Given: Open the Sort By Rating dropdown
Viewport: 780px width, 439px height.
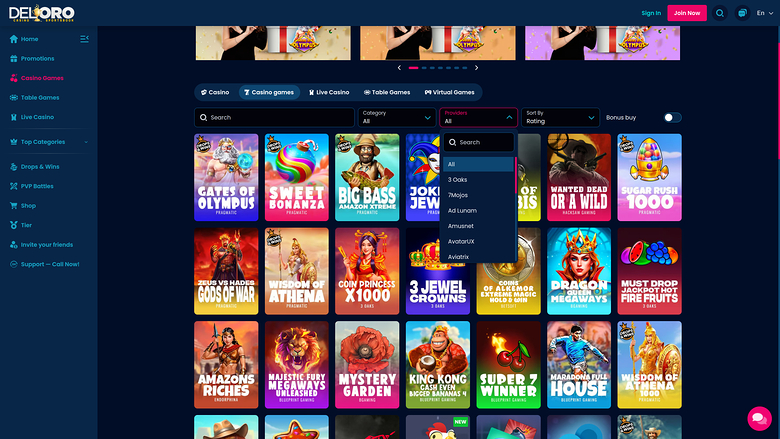Looking at the screenshot, I should [x=560, y=117].
